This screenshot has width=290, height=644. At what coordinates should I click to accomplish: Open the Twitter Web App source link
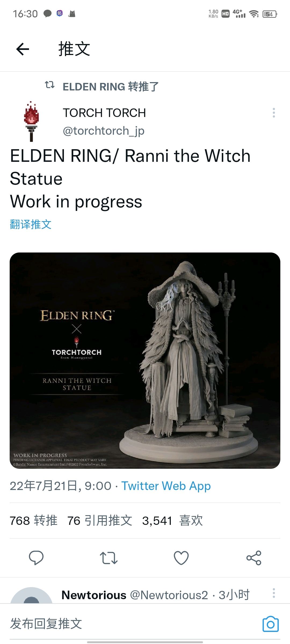pos(166,486)
